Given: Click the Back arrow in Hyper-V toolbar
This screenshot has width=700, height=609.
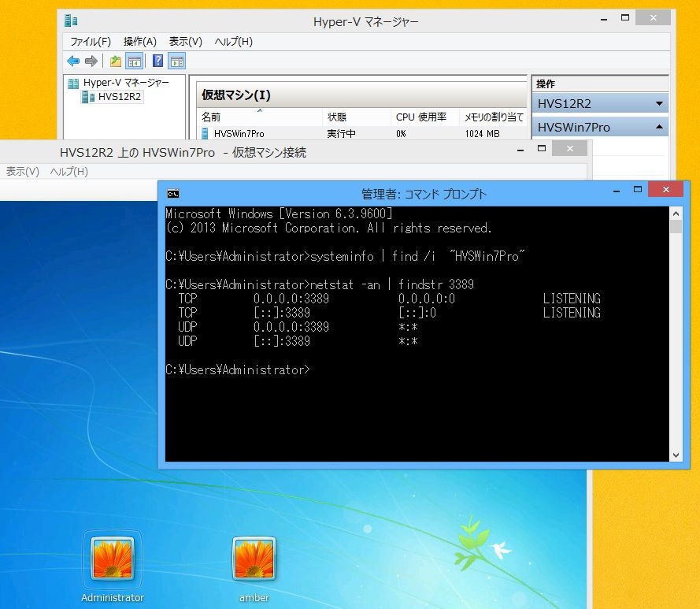Looking at the screenshot, I should (73, 61).
